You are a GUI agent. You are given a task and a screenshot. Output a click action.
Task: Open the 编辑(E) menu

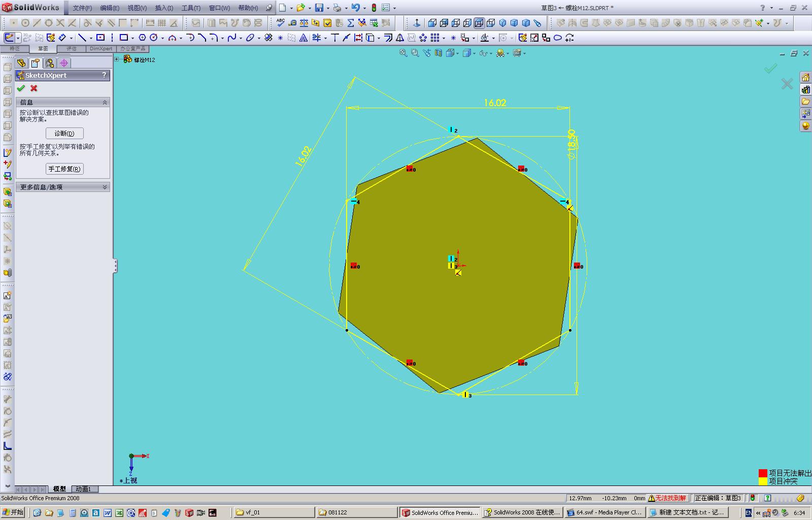(x=110, y=8)
